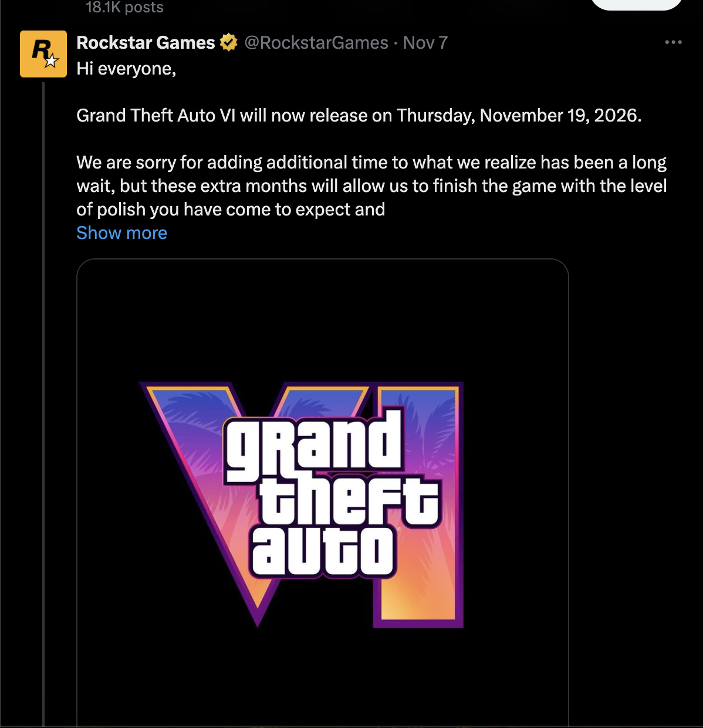Click the white rounded button at top right

pyautogui.click(x=637, y=5)
